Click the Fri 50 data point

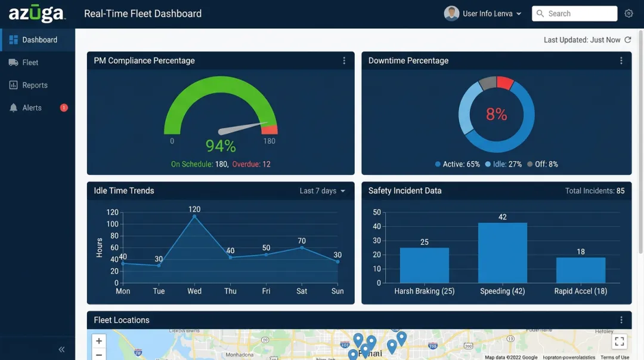click(x=266, y=255)
